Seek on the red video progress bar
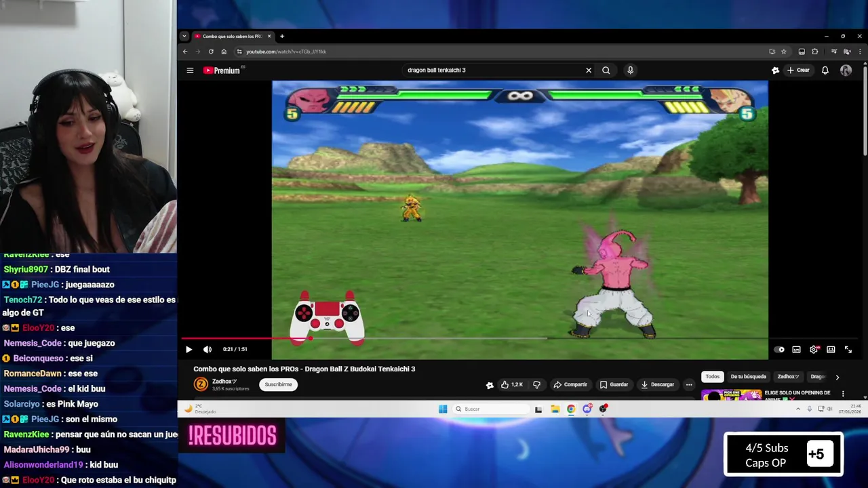This screenshot has height=488, width=868. click(x=519, y=338)
